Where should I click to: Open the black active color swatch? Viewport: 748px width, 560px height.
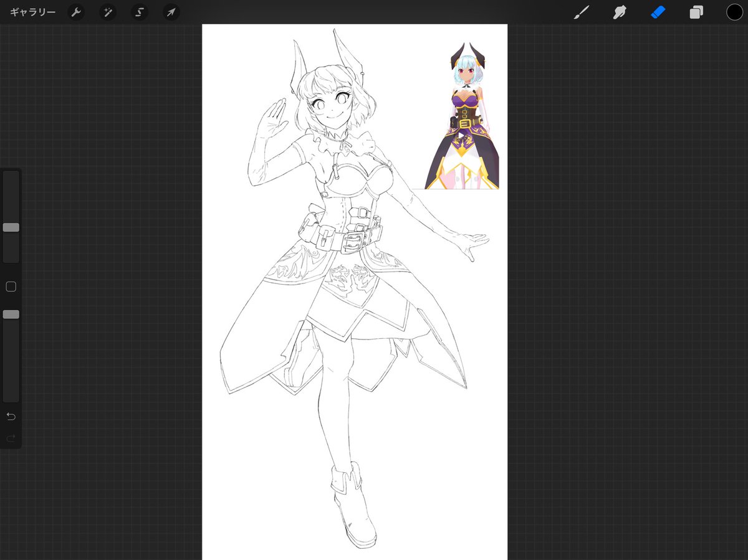point(734,12)
